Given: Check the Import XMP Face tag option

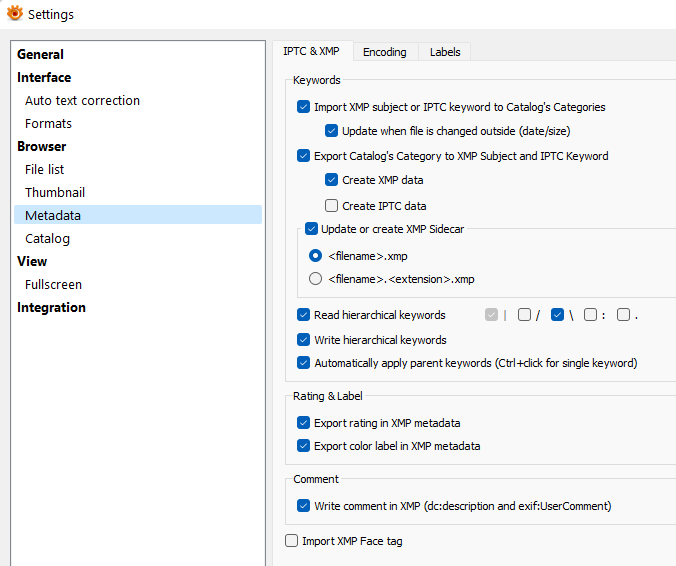Looking at the screenshot, I should pyautogui.click(x=292, y=541).
